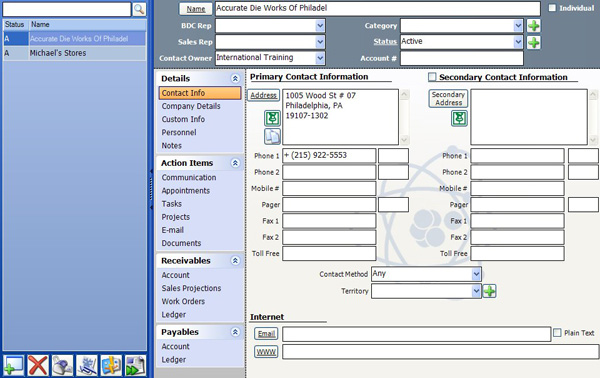
Task: Open Custom Info page
Action: [x=183, y=119]
